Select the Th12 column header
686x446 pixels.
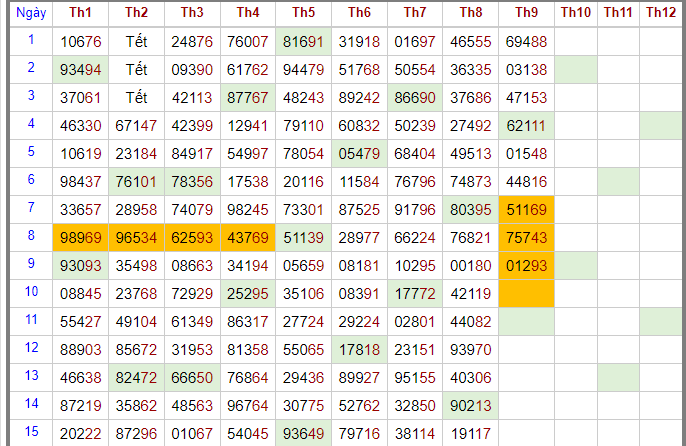(x=660, y=13)
